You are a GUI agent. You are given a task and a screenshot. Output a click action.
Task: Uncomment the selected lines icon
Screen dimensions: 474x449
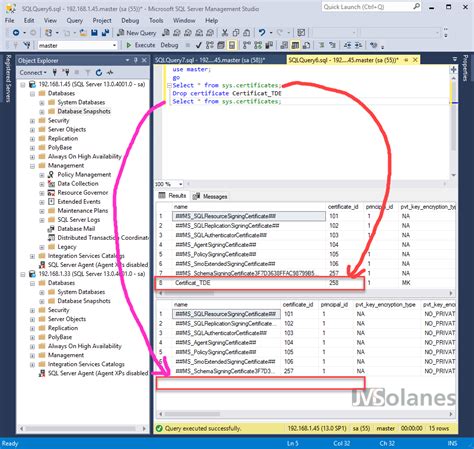coord(332,45)
